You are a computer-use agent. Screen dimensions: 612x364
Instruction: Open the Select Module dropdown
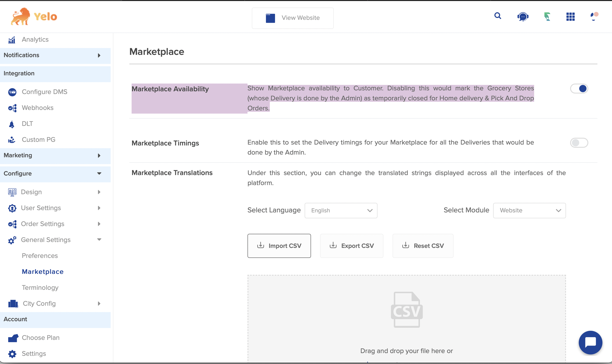(x=529, y=210)
